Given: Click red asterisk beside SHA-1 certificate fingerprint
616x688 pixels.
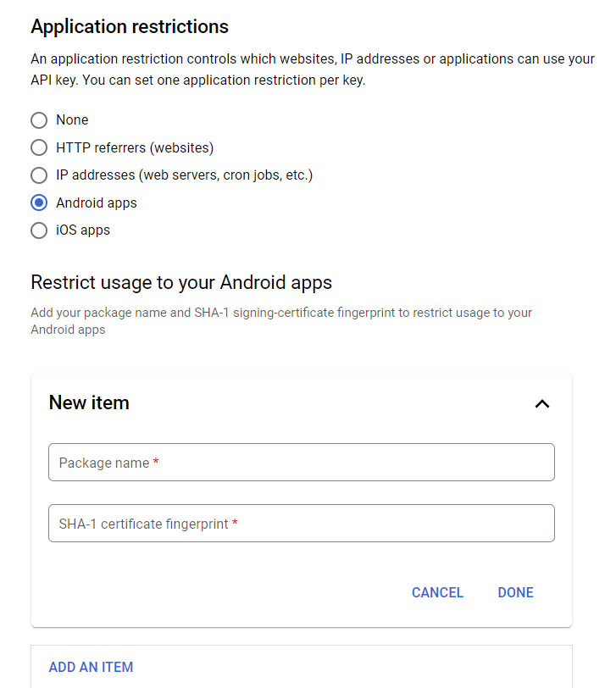Looking at the screenshot, I should pos(235,524).
